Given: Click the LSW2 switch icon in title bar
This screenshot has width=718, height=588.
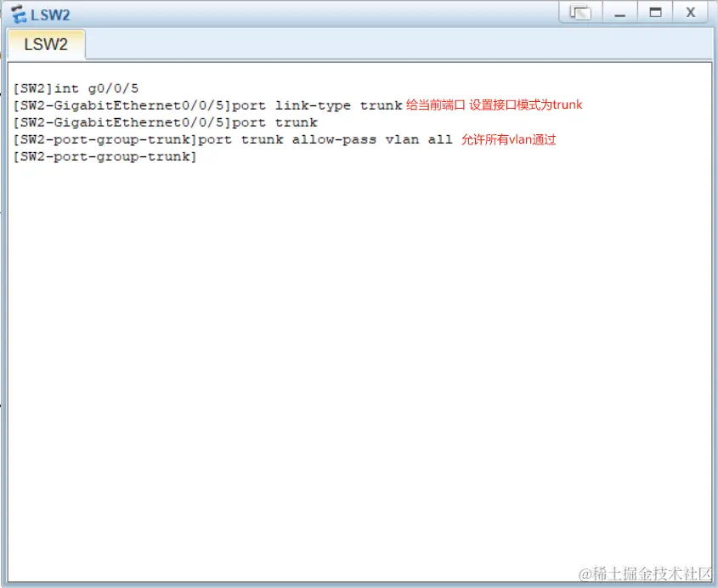Looking at the screenshot, I should [19, 14].
